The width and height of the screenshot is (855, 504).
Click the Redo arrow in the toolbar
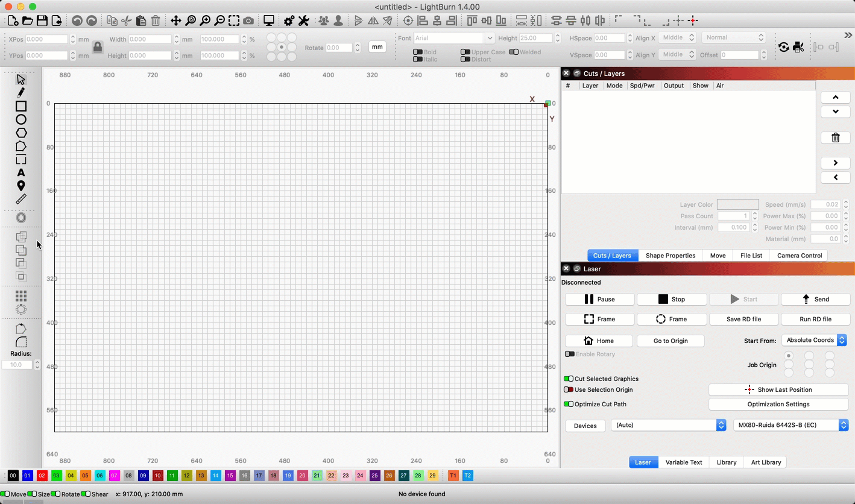92,20
